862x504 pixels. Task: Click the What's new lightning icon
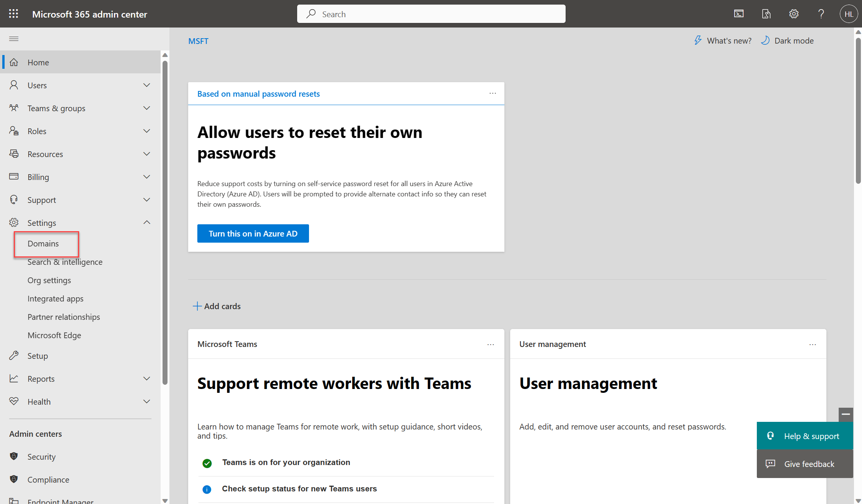point(698,40)
